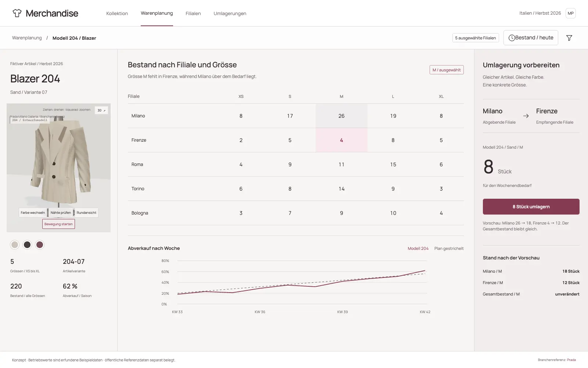This screenshot has height=368, width=588.
Task: Click the Milano row label
Action: 138,116
